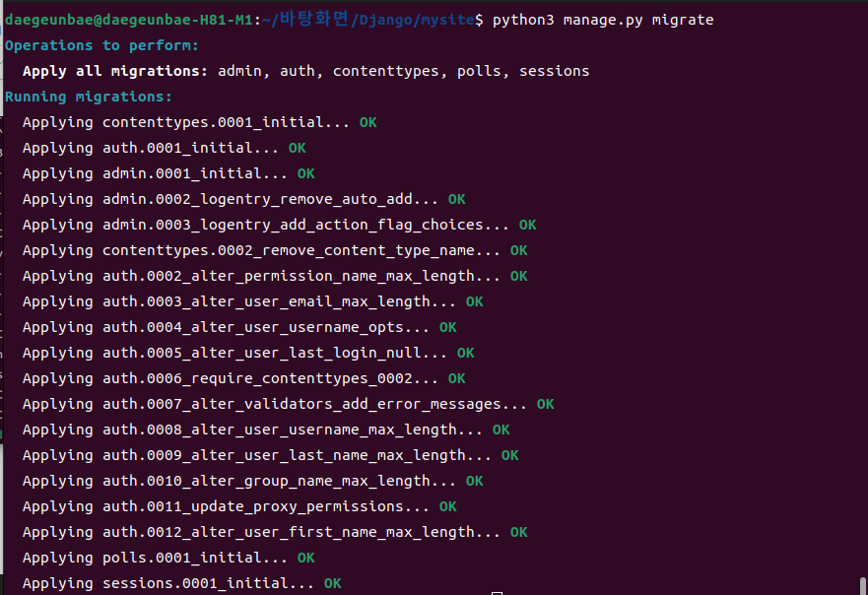Click the green OK after sessions.0001_initial

pyautogui.click(x=333, y=583)
